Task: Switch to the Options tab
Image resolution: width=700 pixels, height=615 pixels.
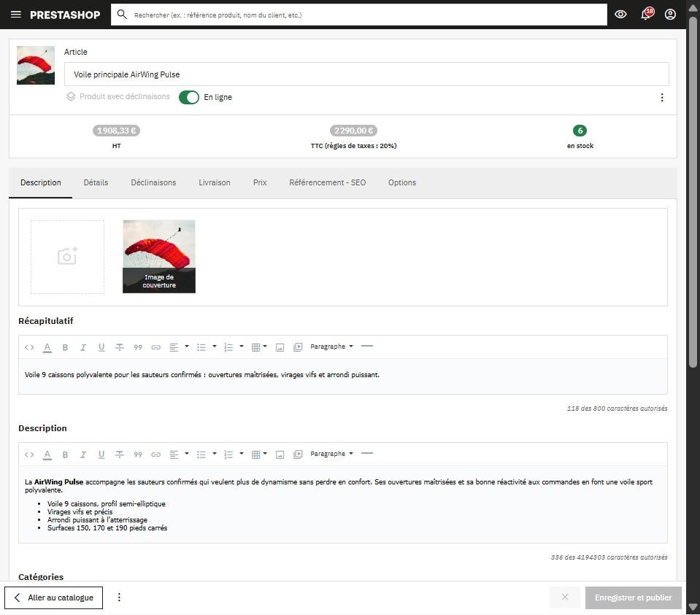Action: pyautogui.click(x=402, y=182)
